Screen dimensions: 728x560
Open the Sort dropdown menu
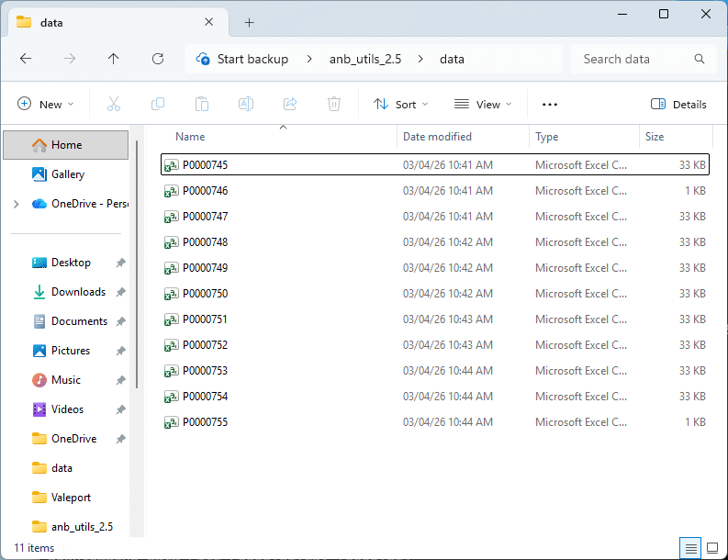(x=400, y=104)
